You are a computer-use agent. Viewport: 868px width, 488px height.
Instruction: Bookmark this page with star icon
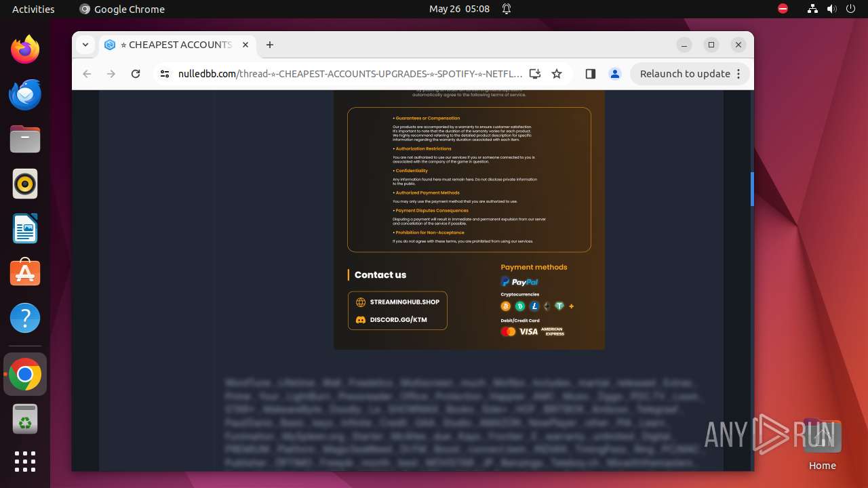[557, 74]
